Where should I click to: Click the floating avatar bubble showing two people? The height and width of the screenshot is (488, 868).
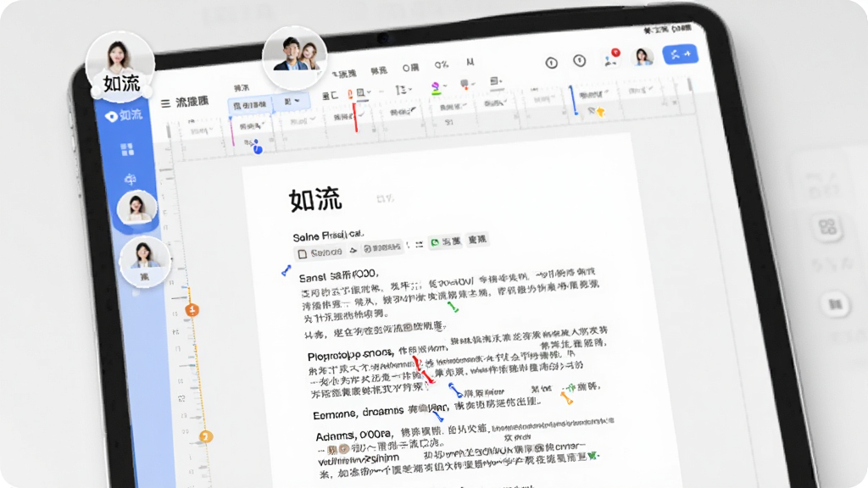pyautogui.click(x=294, y=57)
